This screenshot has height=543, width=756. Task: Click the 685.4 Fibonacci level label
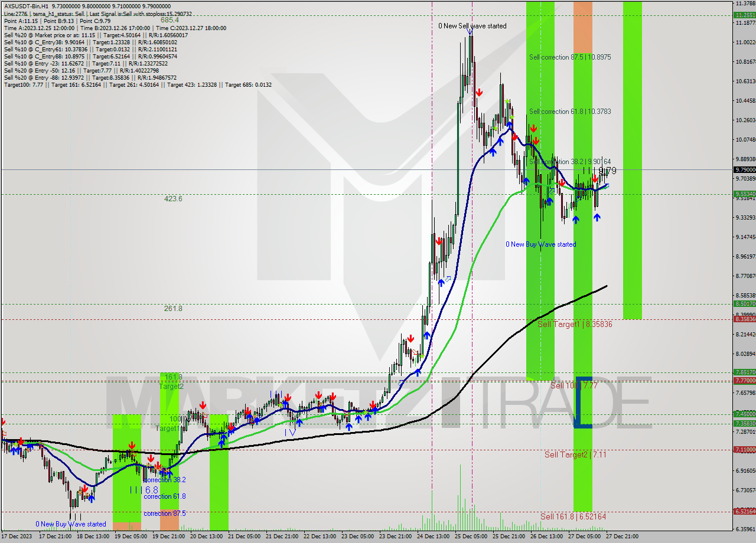coord(170,19)
